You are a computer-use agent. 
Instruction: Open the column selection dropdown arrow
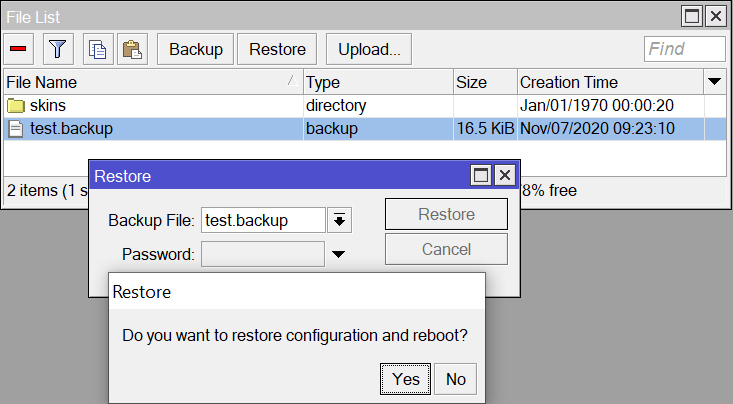coord(714,82)
